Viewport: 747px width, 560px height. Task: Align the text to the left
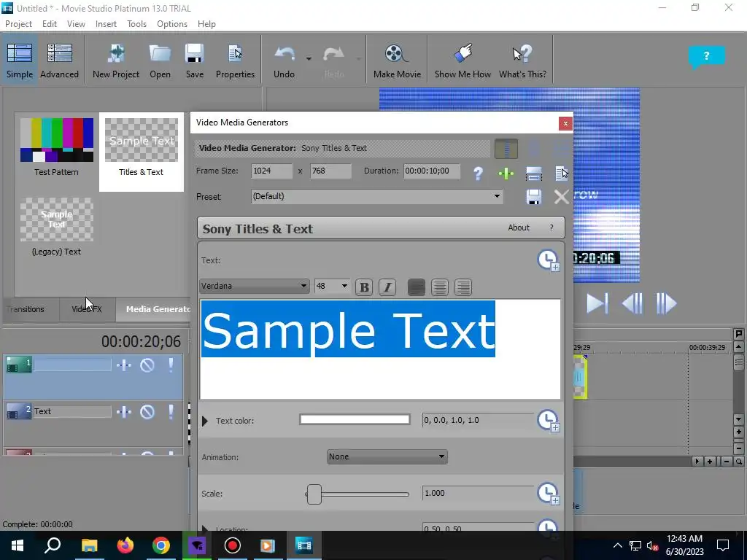pyautogui.click(x=417, y=287)
